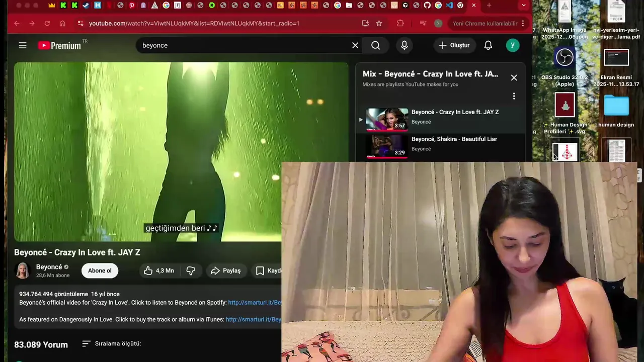Clear the search box with the X

(x=355, y=45)
